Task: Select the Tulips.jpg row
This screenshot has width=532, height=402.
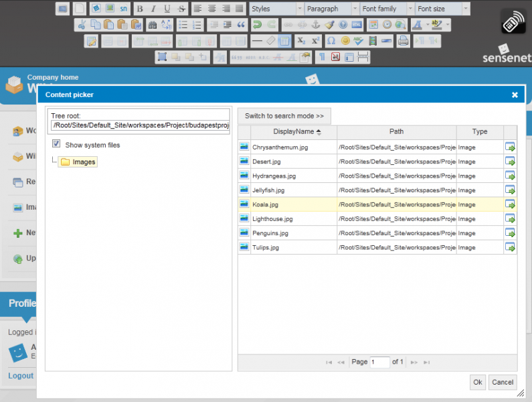Action: coord(377,247)
